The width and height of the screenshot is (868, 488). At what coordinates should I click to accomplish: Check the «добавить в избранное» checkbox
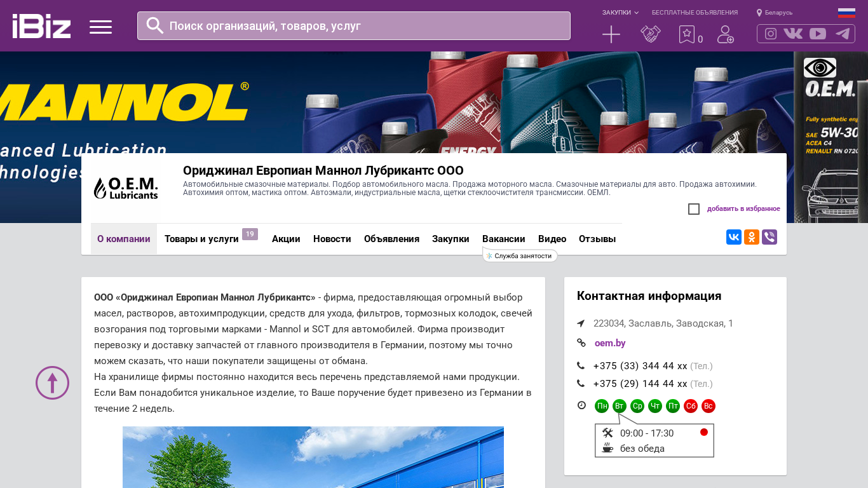coord(694,209)
